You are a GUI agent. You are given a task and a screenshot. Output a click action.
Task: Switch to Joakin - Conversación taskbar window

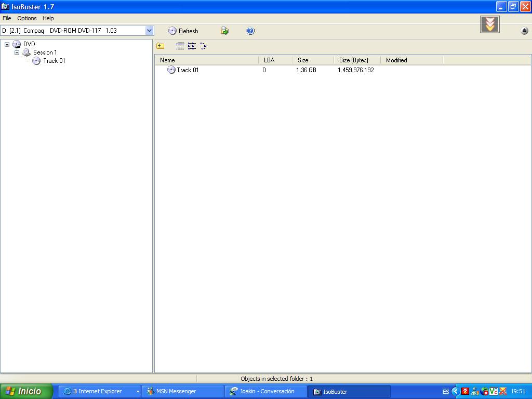click(x=265, y=392)
